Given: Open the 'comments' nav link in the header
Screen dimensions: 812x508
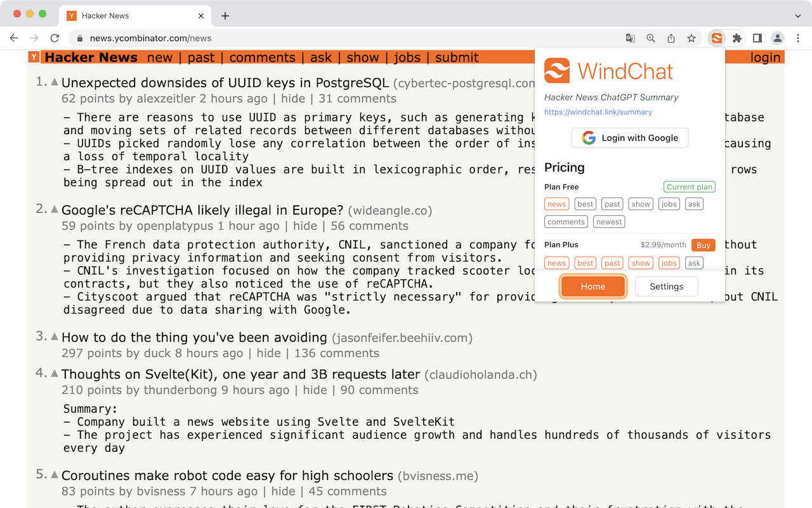Looking at the screenshot, I should click(263, 58).
